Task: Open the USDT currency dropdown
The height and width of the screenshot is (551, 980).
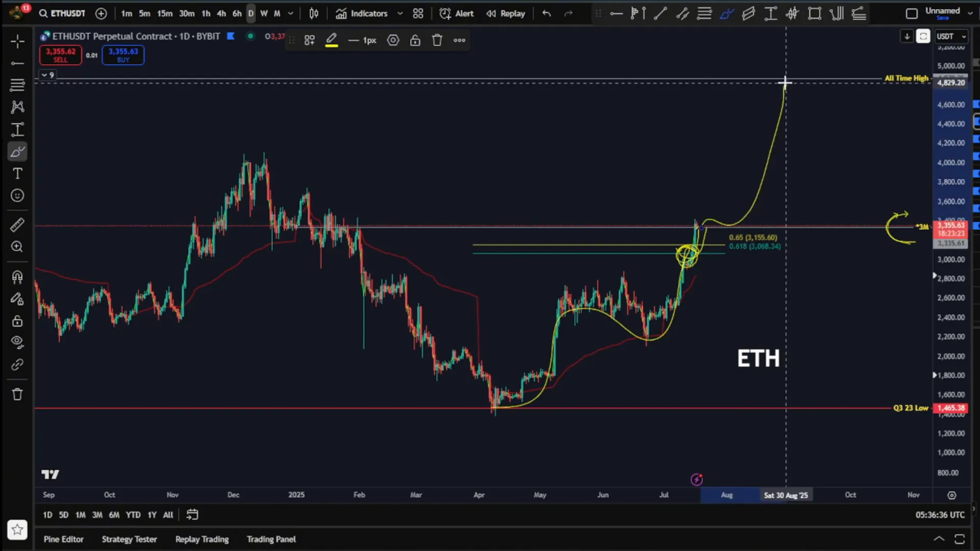Action: tap(952, 36)
